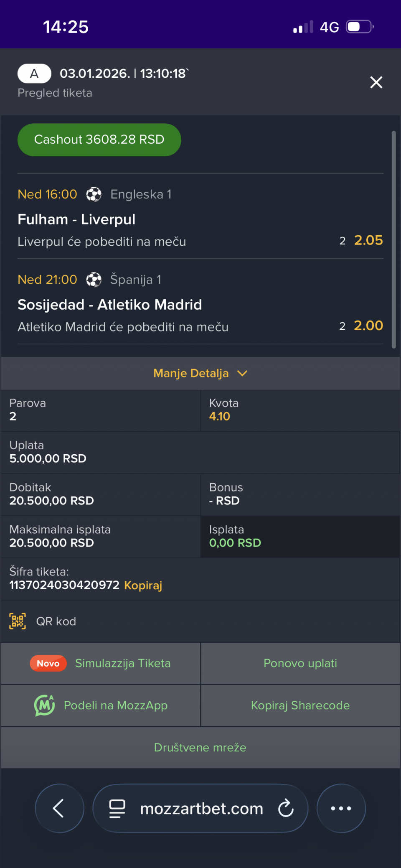Open Simulazzija Tiketa

[122, 663]
